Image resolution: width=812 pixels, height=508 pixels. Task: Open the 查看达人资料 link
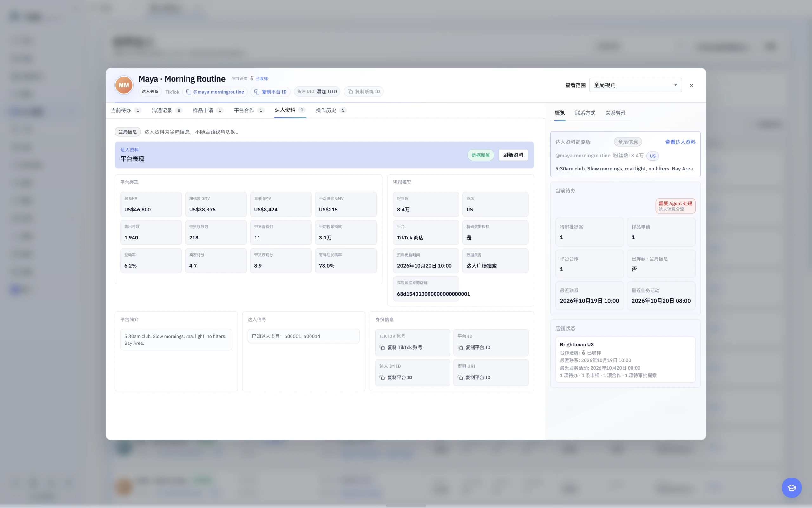pyautogui.click(x=680, y=142)
